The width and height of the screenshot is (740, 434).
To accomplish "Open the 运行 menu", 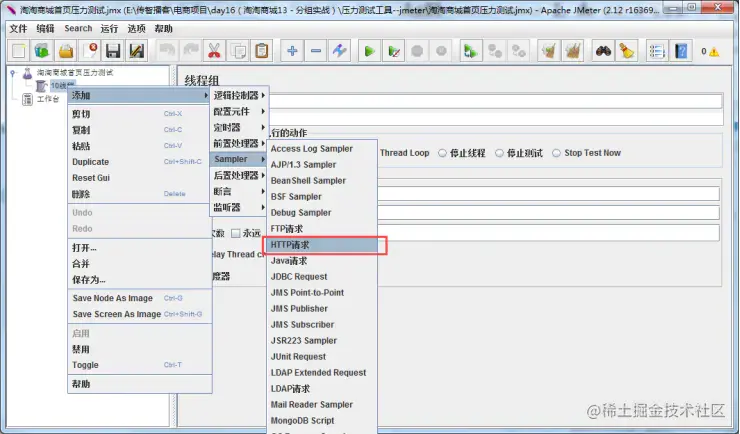I will pyautogui.click(x=109, y=29).
